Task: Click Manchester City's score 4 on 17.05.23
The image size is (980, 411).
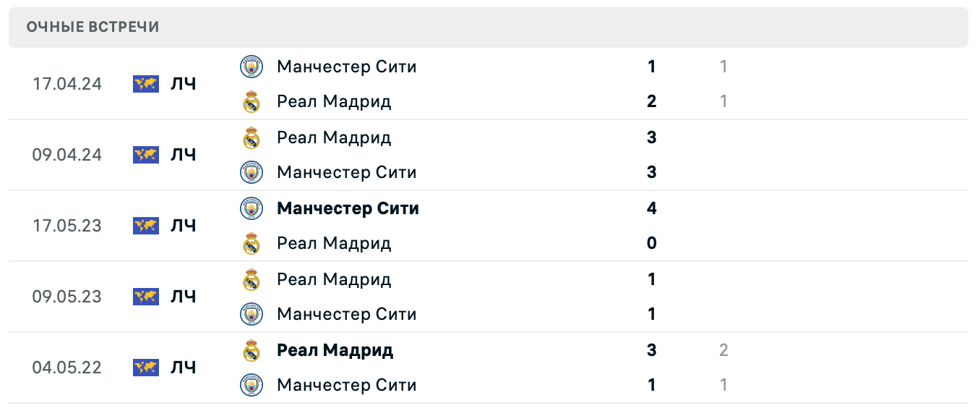Action: (x=652, y=208)
